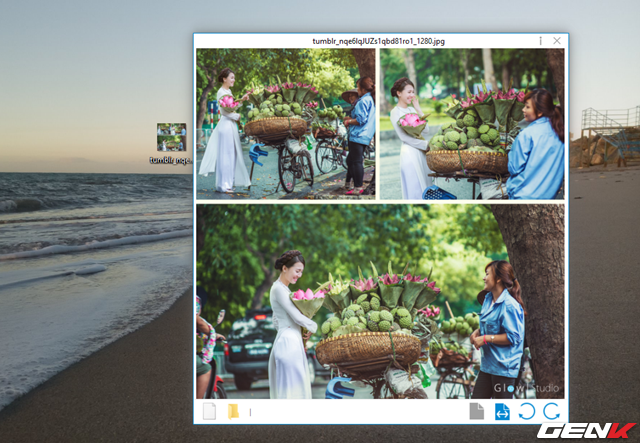
Task: Click the gray document icon in bottom toolbar
Action: (477, 411)
